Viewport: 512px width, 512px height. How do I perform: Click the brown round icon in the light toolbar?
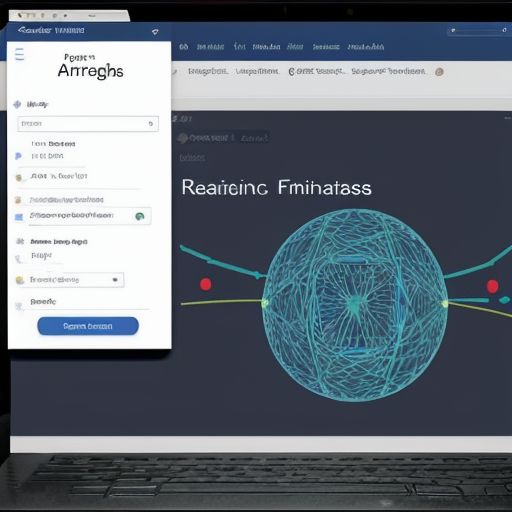[x=439, y=72]
